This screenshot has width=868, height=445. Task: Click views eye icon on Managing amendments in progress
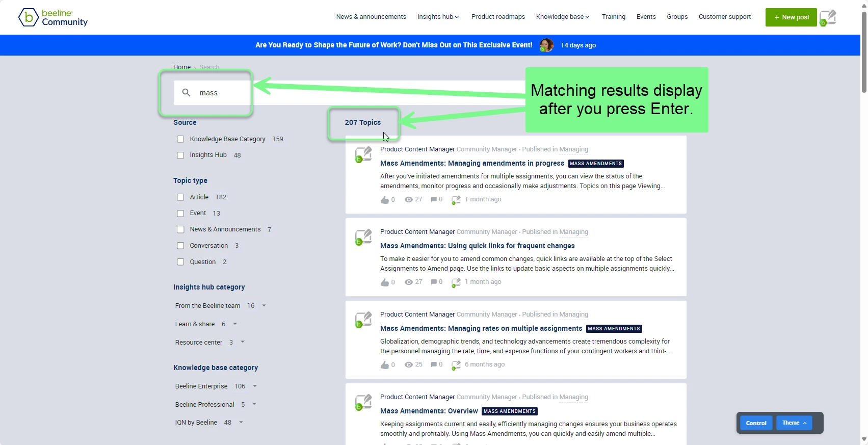pyautogui.click(x=409, y=200)
